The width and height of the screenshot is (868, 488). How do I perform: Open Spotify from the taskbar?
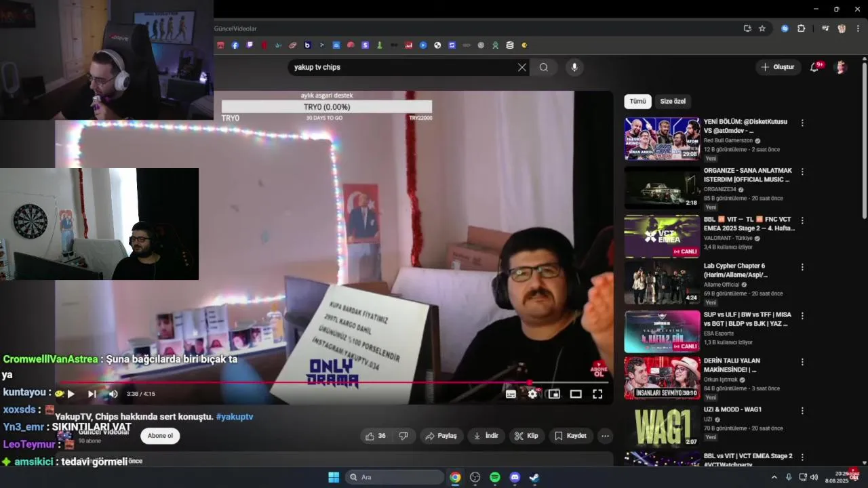click(495, 477)
